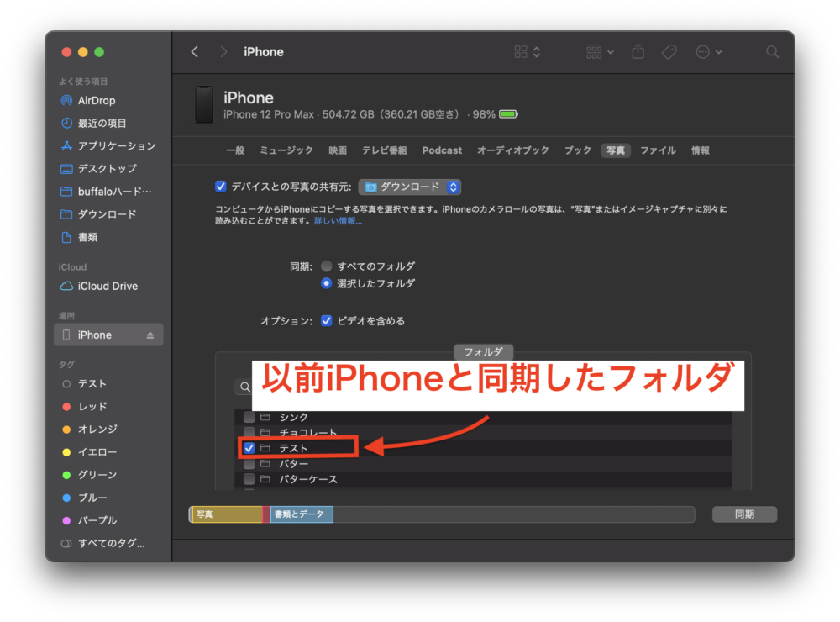Image resolution: width=840 pixels, height=622 pixels.
Task: Click the battery level indicator
Action: [508, 114]
